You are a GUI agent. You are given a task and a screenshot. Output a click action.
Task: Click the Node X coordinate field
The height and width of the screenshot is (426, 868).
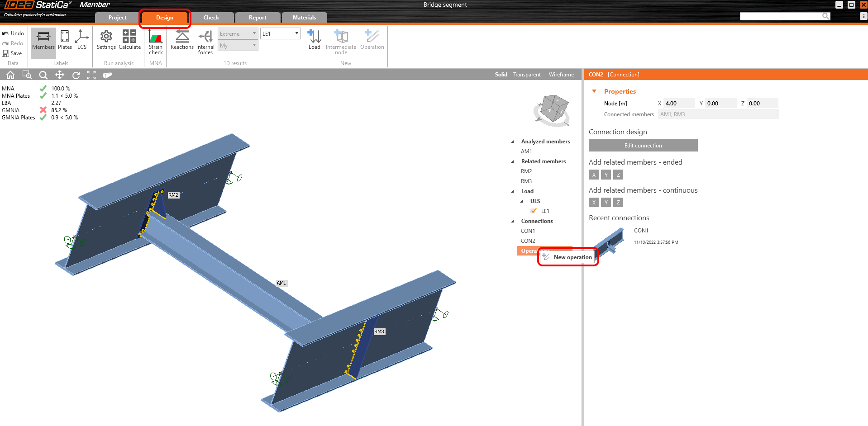click(x=678, y=104)
